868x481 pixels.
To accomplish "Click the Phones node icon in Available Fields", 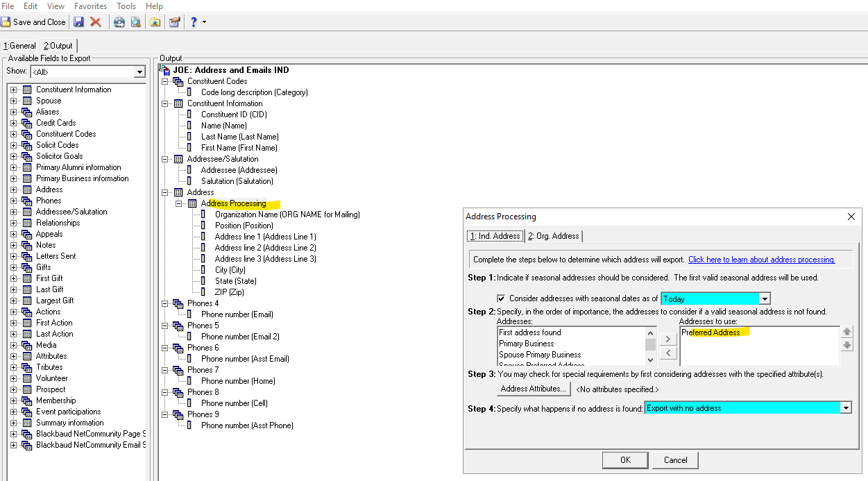I will pos(27,201).
